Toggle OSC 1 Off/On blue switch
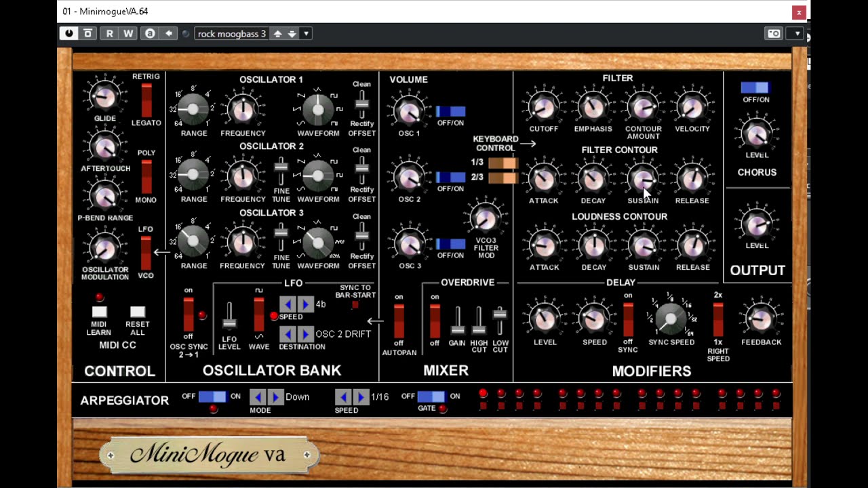 pyautogui.click(x=450, y=112)
